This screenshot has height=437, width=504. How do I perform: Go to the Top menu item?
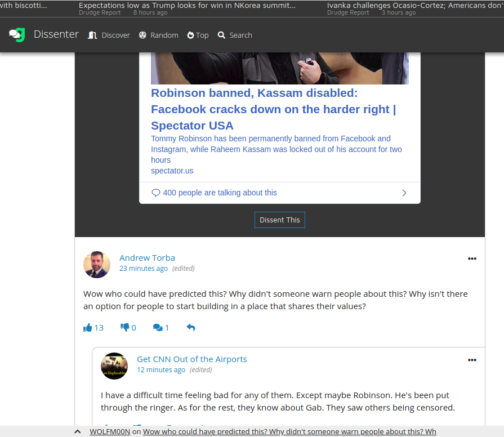click(x=198, y=35)
